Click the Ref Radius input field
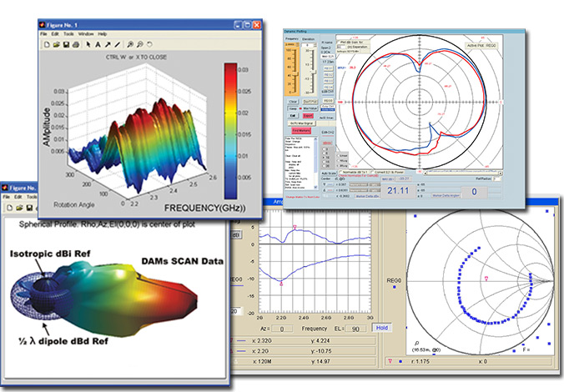Screen dimensions: 564x392 (496, 178)
